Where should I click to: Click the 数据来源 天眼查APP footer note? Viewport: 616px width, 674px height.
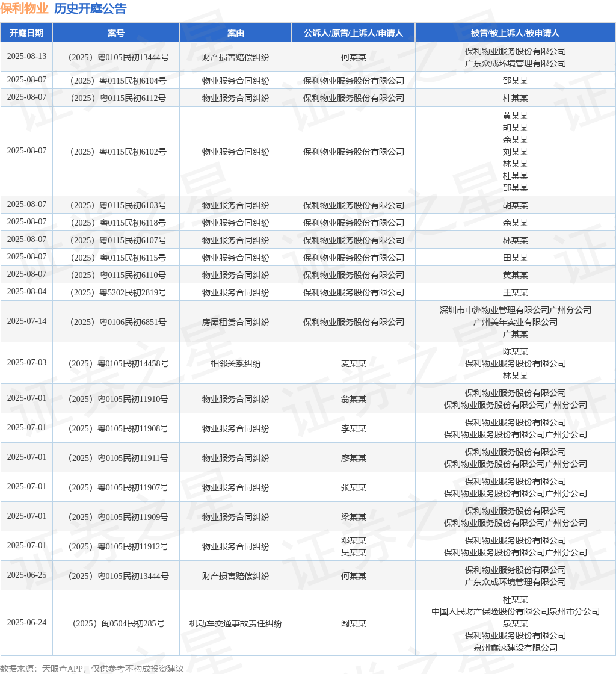click(92, 669)
